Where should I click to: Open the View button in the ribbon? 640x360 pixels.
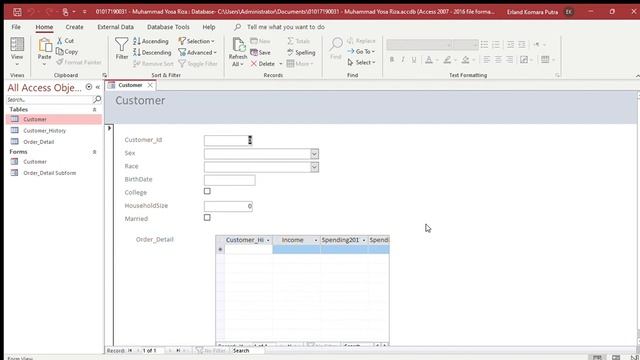tap(17, 52)
